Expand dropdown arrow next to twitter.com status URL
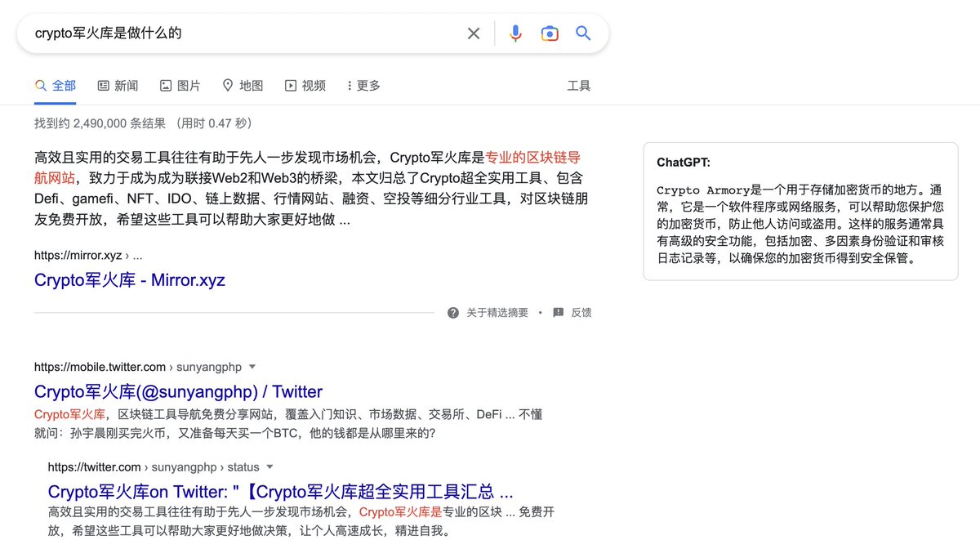980x540 pixels. tap(269, 468)
